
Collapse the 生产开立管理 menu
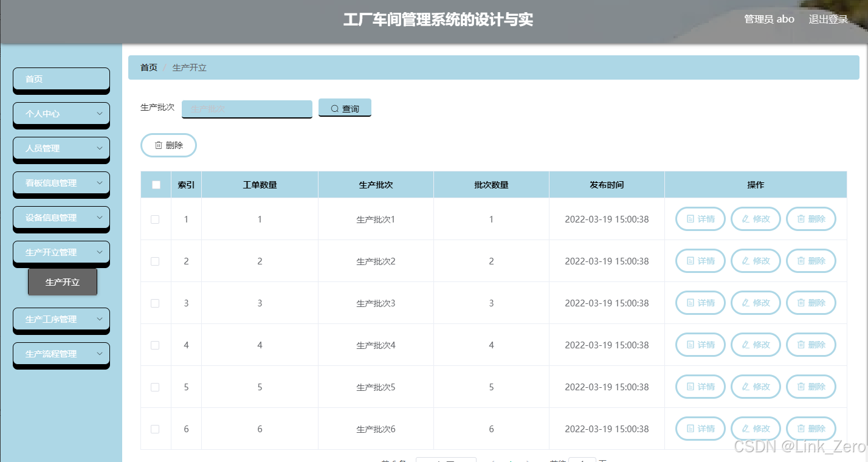click(61, 252)
